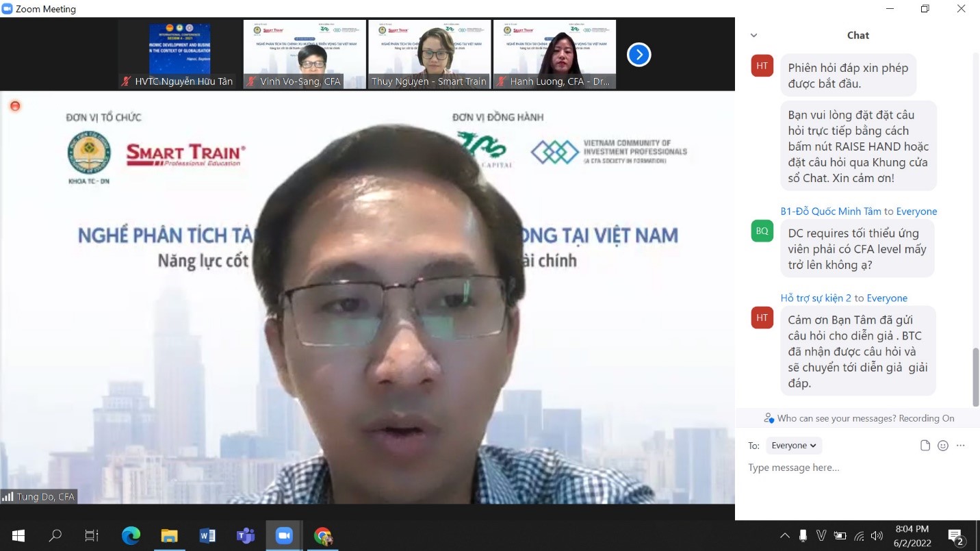This screenshot has width=980, height=551.
Task: Click the 'Everyone' recipient after 'B1-Đỗ Quốc Minh Tâm to'
Action: coord(916,212)
